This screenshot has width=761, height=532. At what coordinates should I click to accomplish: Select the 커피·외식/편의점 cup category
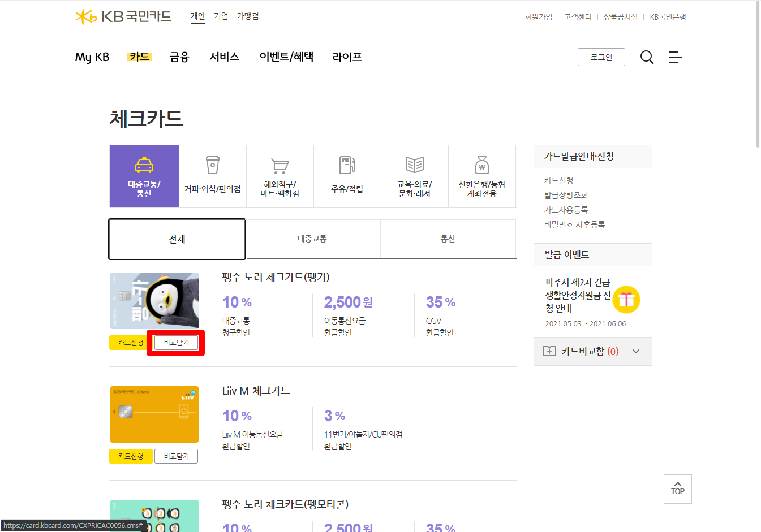(x=213, y=176)
